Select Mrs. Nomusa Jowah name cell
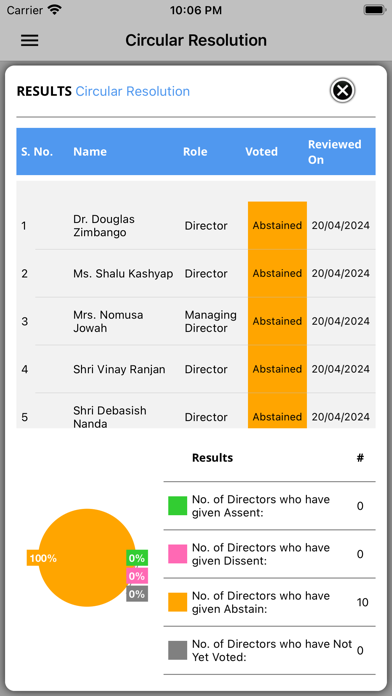Viewport: 392px width, 696px height. [x=108, y=321]
